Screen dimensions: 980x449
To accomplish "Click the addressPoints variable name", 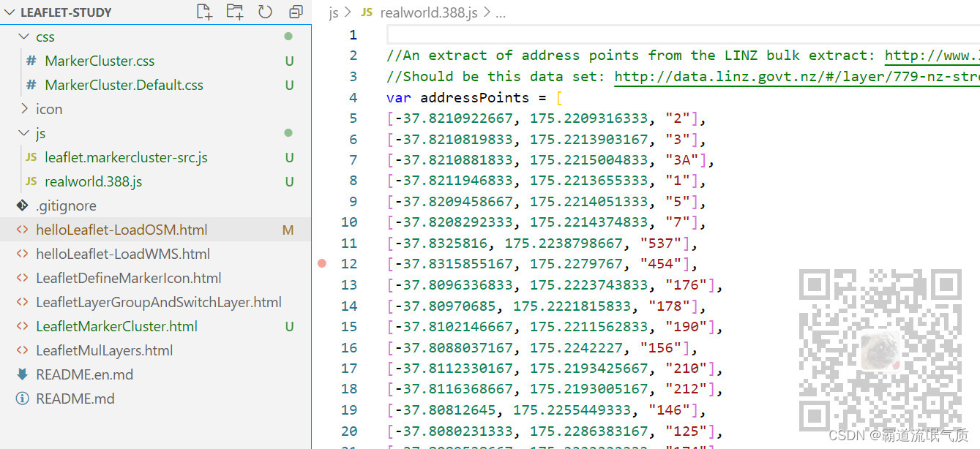I will click(474, 97).
